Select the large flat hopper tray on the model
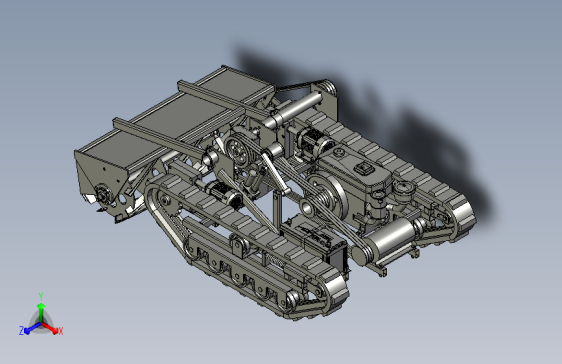Image resolution: width=562 pixels, height=364 pixels. click(176, 118)
